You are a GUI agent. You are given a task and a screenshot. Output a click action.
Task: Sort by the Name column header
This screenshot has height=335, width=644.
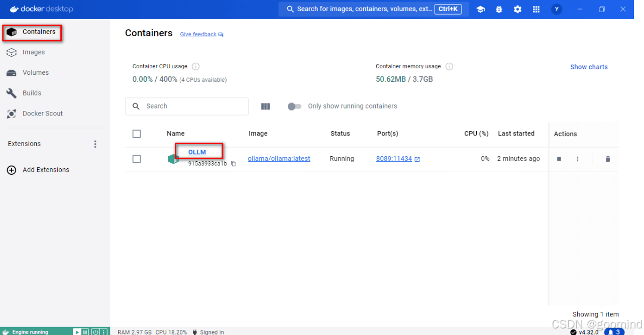pyautogui.click(x=176, y=134)
